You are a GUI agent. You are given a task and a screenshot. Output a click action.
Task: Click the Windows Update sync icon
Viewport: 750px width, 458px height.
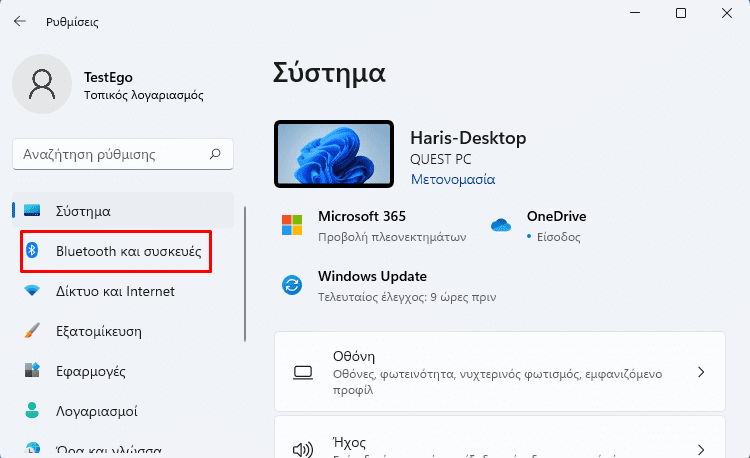click(292, 285)
